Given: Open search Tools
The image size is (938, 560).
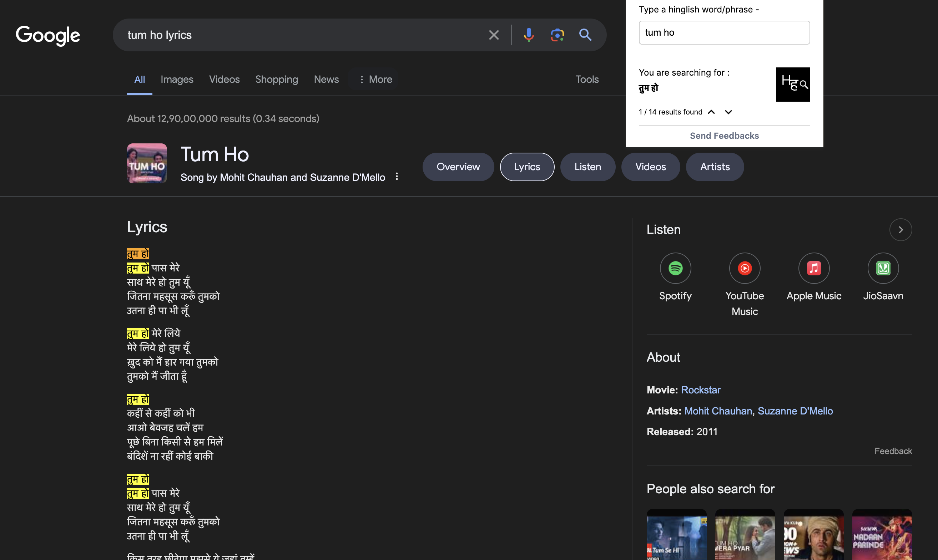Looking at the screenshot, I should [587, 79].
